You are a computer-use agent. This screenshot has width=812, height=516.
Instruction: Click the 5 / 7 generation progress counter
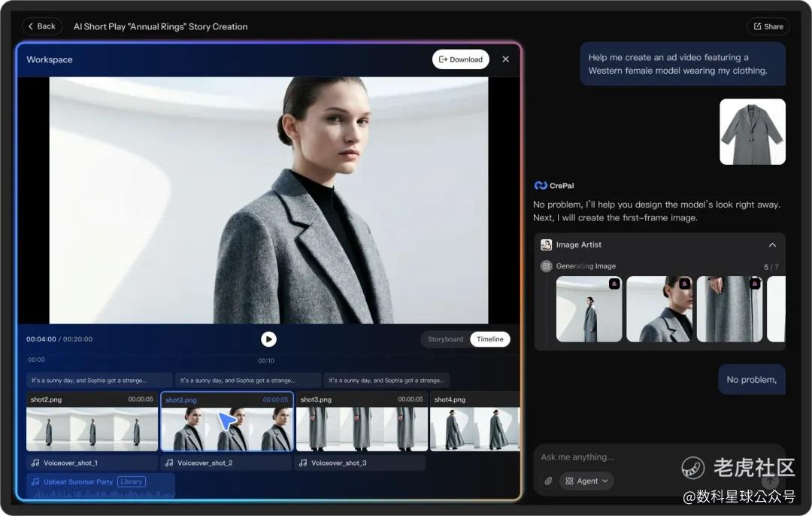pos(771,267)
